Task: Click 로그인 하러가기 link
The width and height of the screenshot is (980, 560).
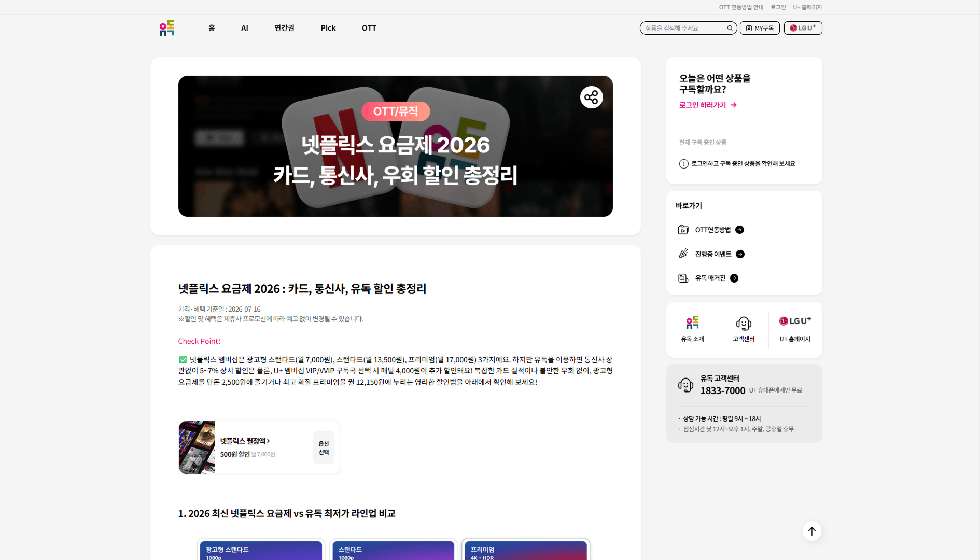Action: (703, 105)
